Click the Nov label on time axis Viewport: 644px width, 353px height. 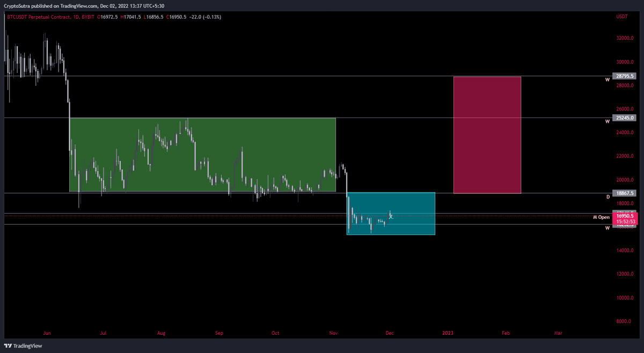coord(333,333)
